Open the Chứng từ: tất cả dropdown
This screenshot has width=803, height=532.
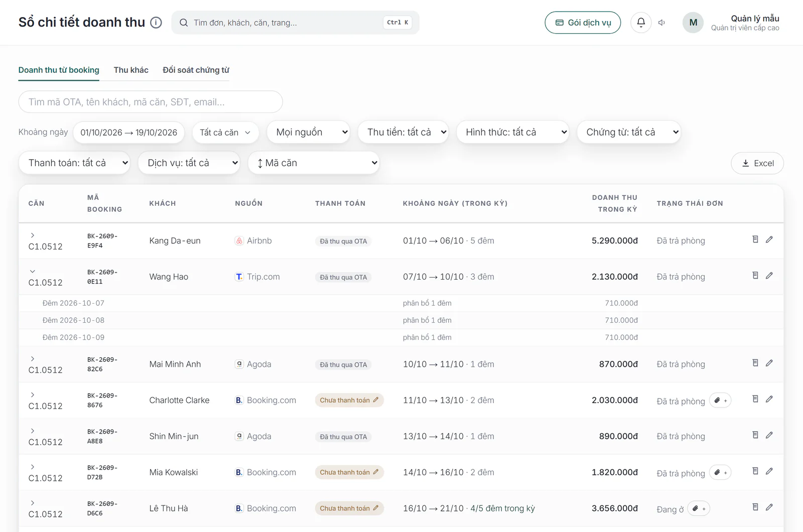point(629,132)
